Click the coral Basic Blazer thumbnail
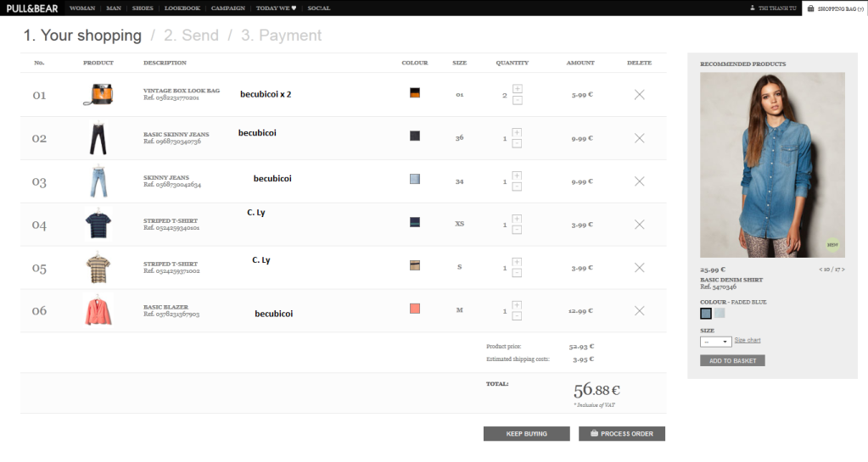This screenshot has width=868, height=462. (x=98, y=310)
